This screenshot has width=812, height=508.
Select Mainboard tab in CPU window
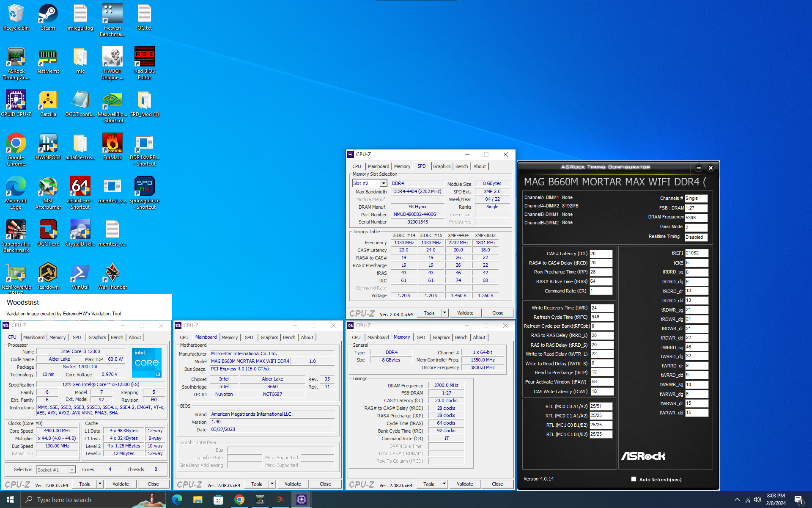tap(34, 337)
